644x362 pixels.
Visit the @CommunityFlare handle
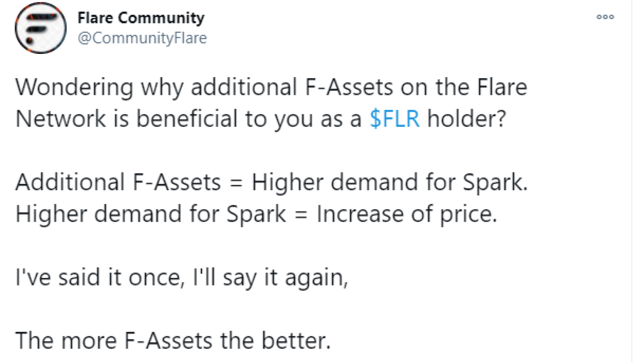(142, 38)
